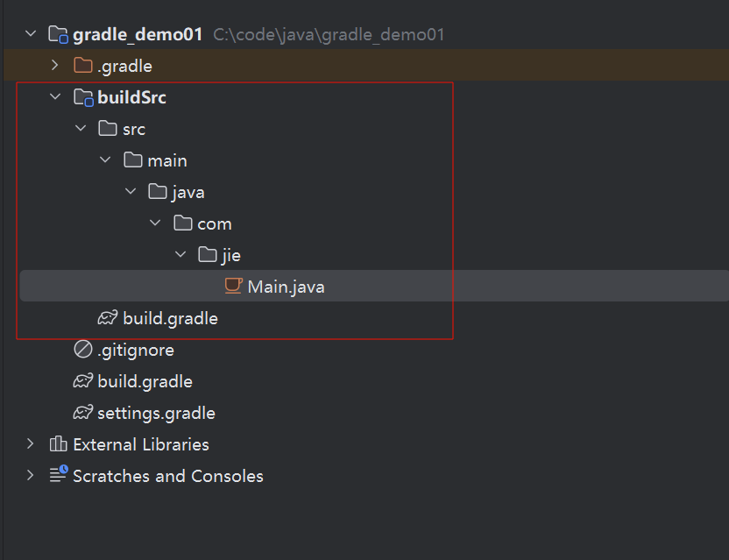Viewport: 729px width, 560px height.
Task: Click the buildSrc build.gradle elephant icon
Action: 108,318
